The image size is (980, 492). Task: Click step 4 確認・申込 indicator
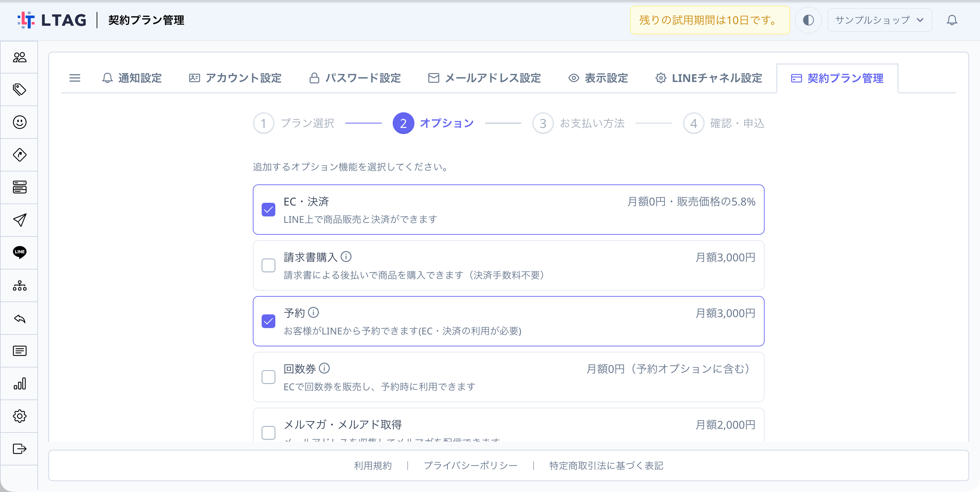click(723, 123)
